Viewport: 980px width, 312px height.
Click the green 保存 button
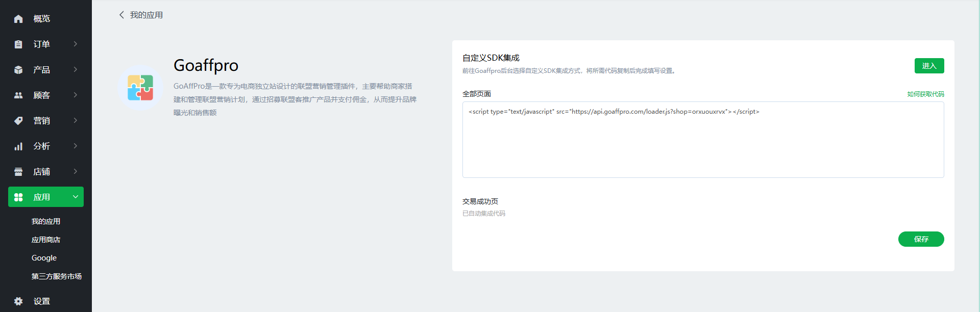tap(921, 239)
